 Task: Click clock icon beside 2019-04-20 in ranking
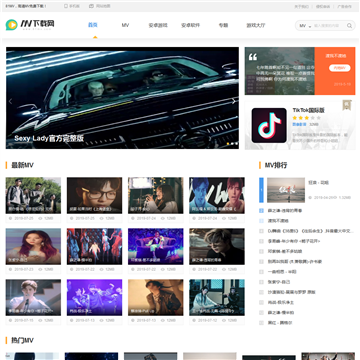point(310,198)
